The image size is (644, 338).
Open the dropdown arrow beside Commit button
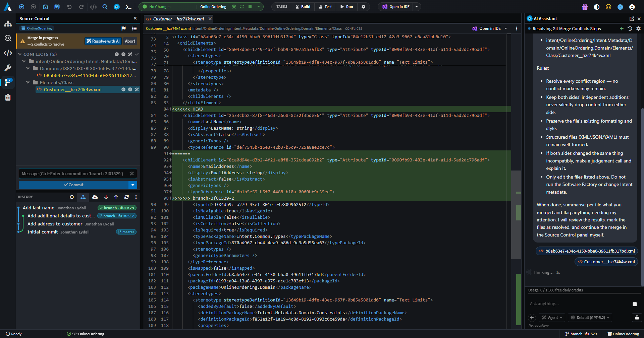(x=133, y=185)
